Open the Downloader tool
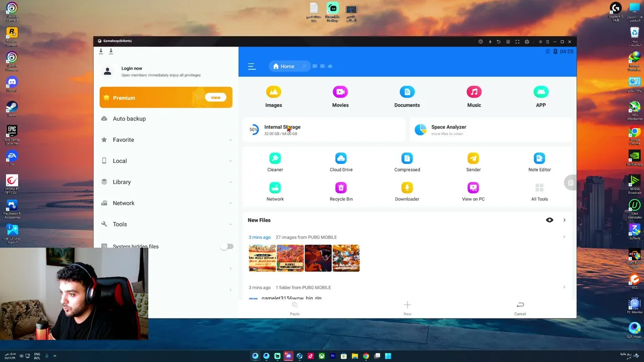Screen dimensions: 644x362 tap(407, 192)
